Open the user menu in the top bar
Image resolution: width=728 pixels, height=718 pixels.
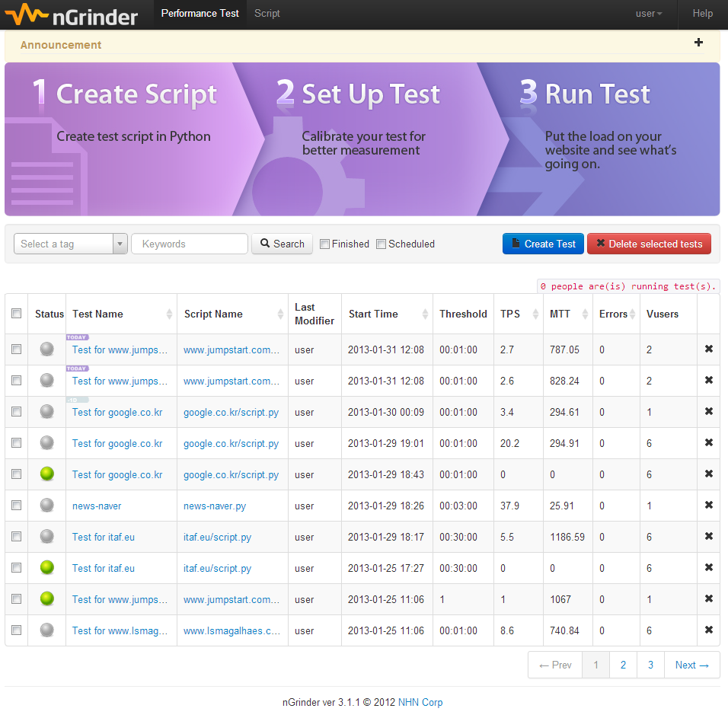point(648,13)
